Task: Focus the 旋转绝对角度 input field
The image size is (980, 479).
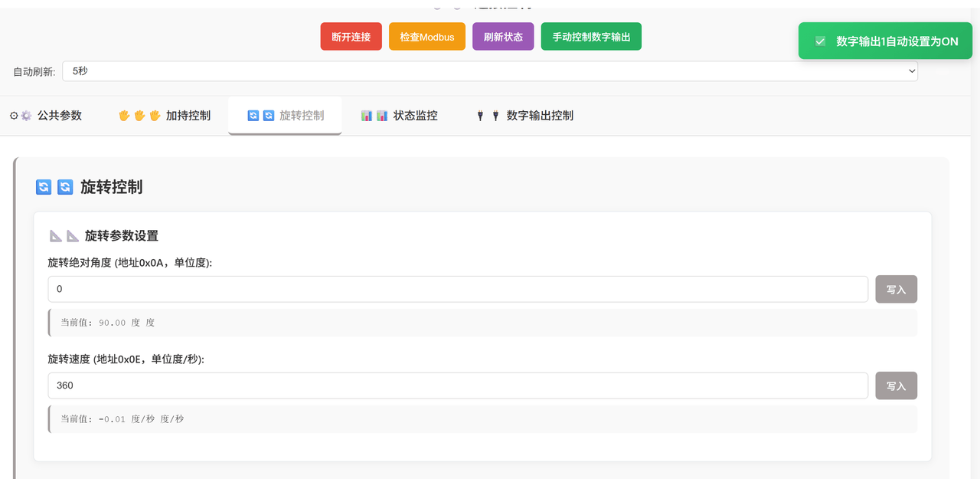Action: [x=457, y=290]
